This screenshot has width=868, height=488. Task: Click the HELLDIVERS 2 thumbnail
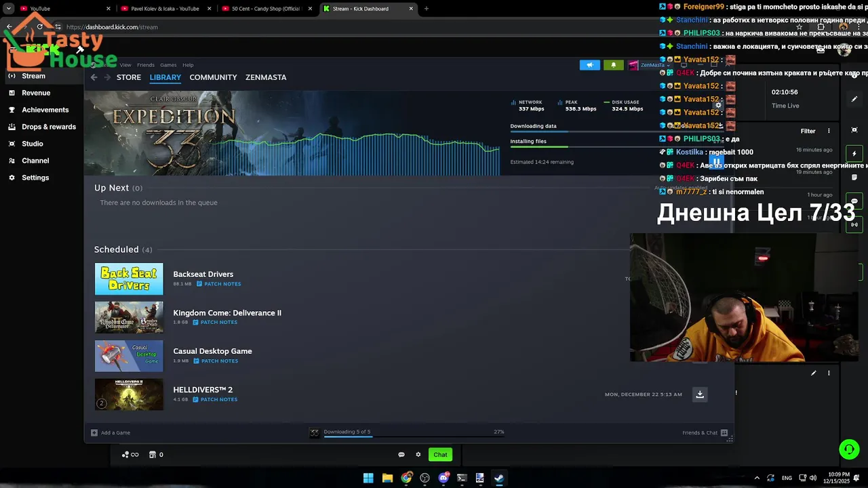(x=129, y=394)
